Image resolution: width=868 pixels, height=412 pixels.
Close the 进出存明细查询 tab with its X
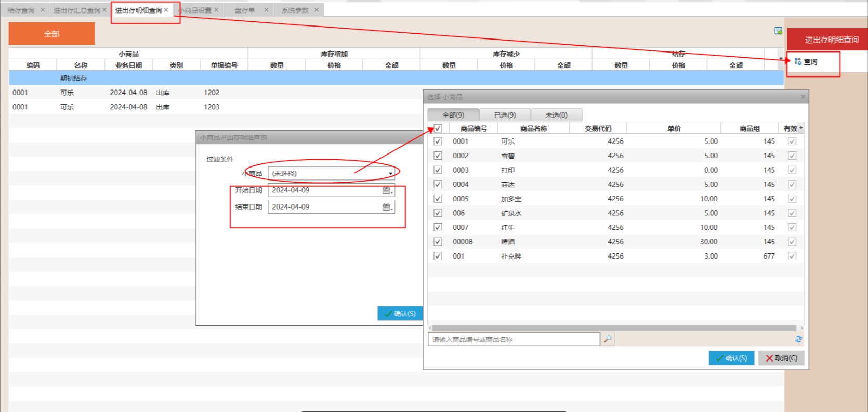pos(166,10)
